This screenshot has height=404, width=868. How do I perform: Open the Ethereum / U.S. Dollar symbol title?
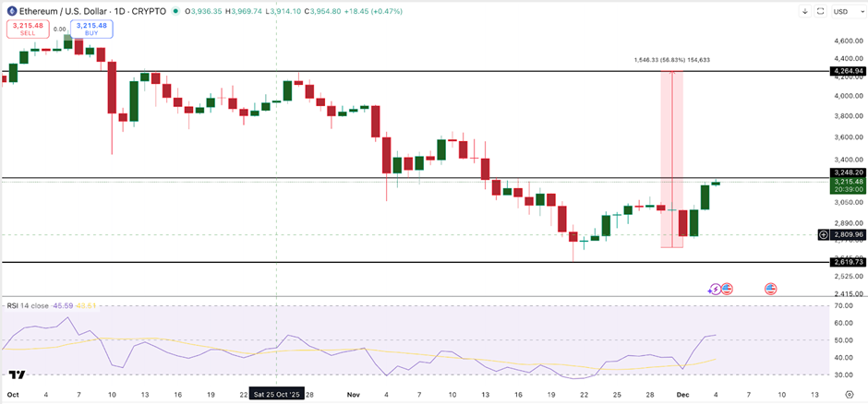(92, 11)
